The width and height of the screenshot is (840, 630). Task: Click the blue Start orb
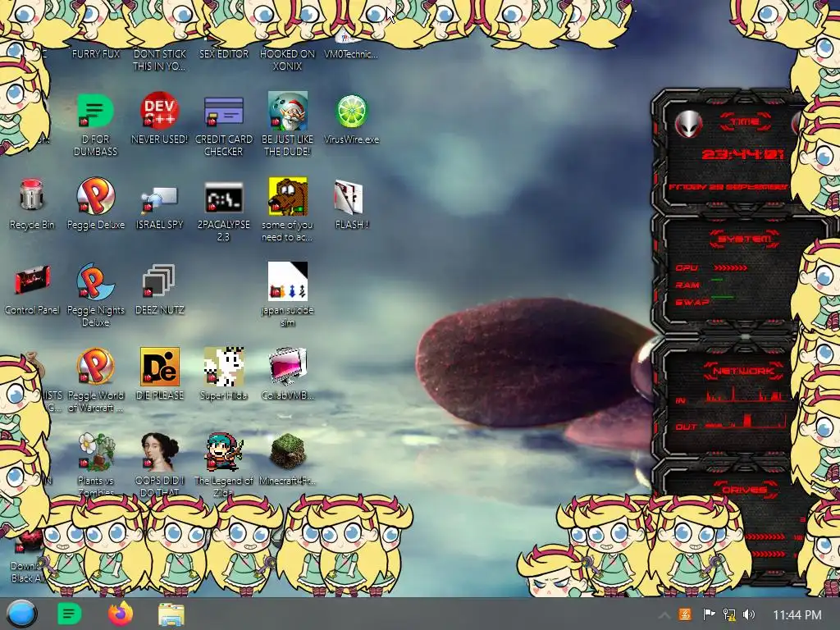pyautogui.click(x=21, y=614)
